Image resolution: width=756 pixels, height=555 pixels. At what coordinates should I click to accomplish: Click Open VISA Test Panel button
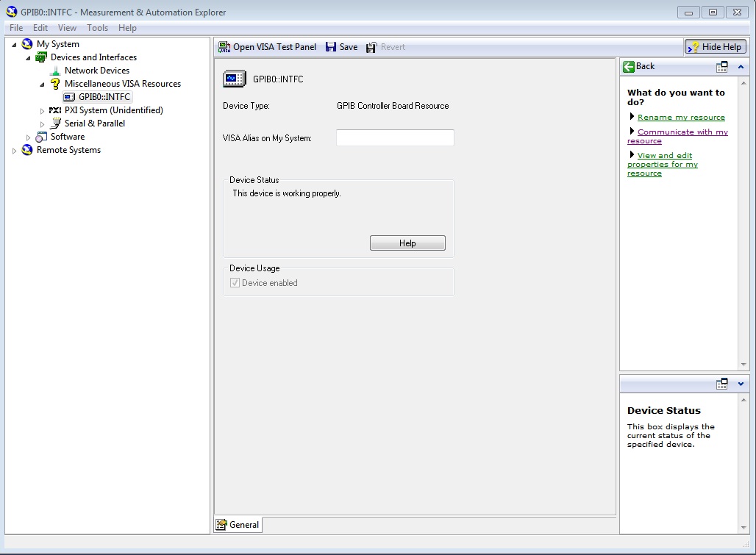click(x=268, y=47)
